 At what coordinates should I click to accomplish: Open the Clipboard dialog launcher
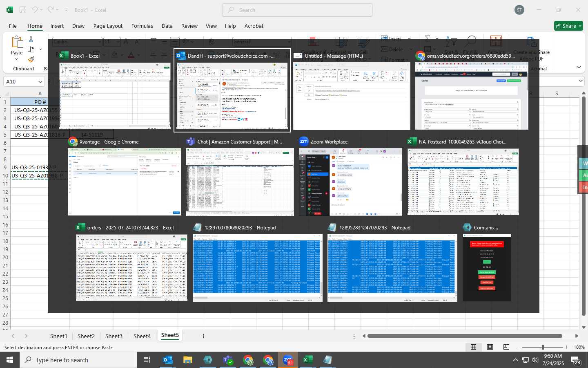[45, 69]
